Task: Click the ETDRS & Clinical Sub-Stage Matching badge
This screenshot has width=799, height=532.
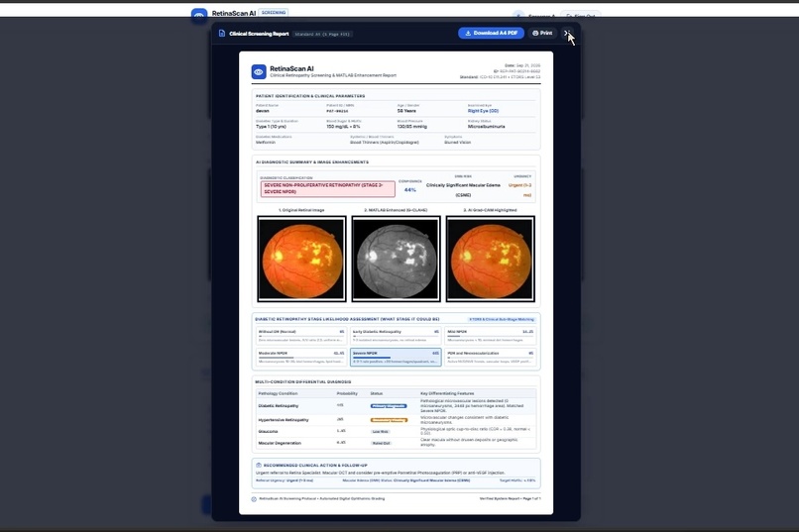Action: tap(502, 320)
